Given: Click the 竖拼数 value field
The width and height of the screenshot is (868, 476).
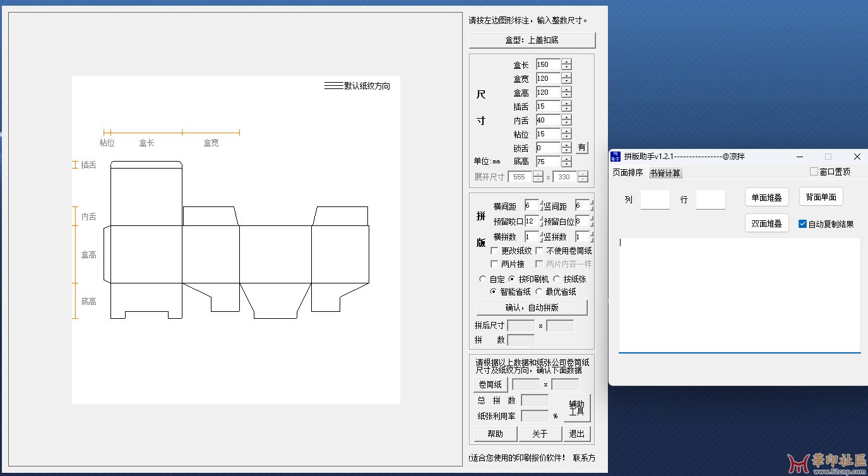Looking at the screenshot, I should tap(581, 237).
